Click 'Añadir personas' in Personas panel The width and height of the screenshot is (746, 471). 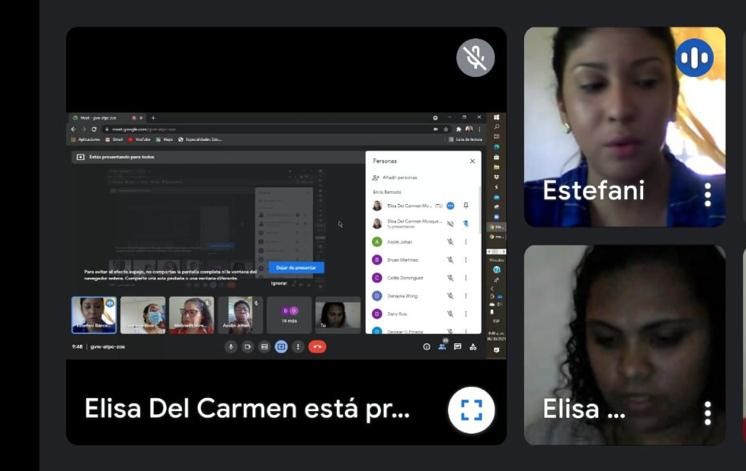click(394, 177)
